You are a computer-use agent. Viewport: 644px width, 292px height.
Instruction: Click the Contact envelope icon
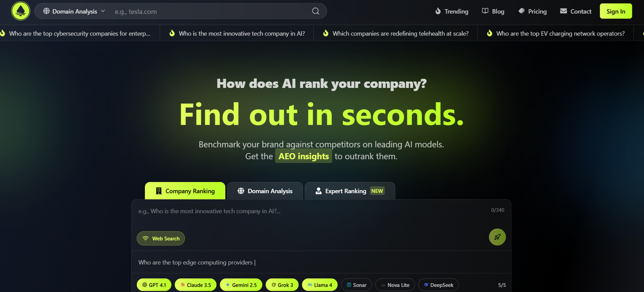tap(563, 11)
